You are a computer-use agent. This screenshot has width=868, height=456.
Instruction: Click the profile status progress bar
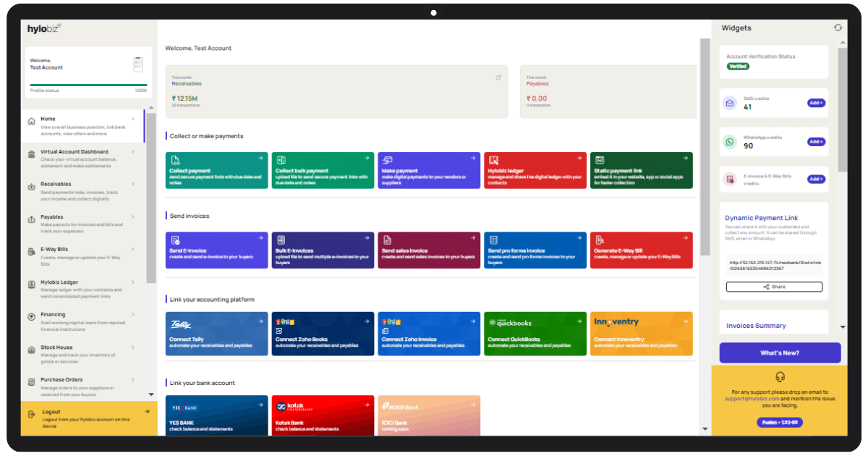click(x=89, y=85)
